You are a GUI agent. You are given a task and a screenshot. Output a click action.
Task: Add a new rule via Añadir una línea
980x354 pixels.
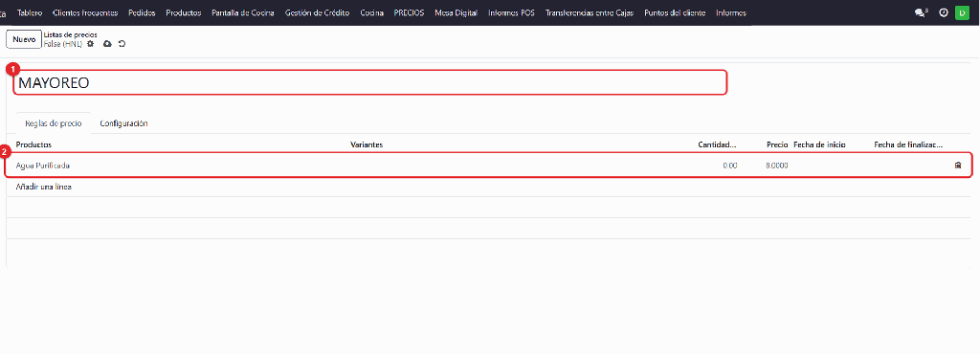tap(44, 187)
